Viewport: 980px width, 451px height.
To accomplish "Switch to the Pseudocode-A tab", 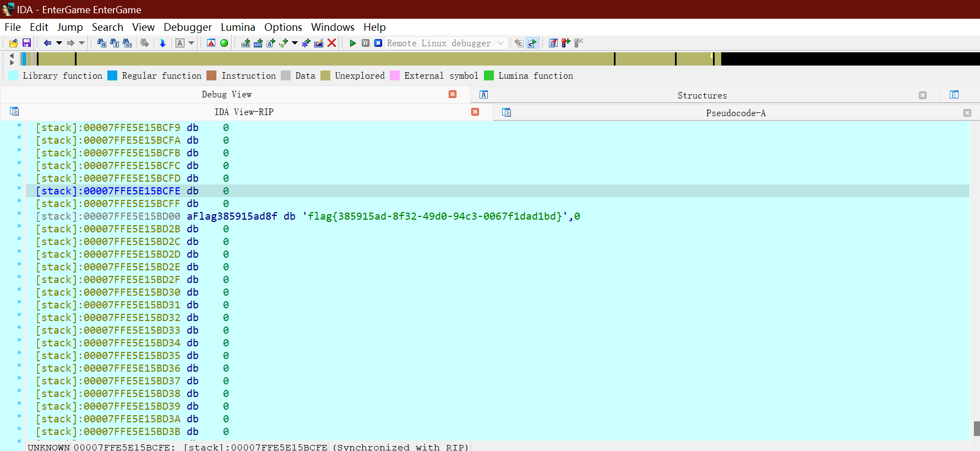I will pos(736,113).
